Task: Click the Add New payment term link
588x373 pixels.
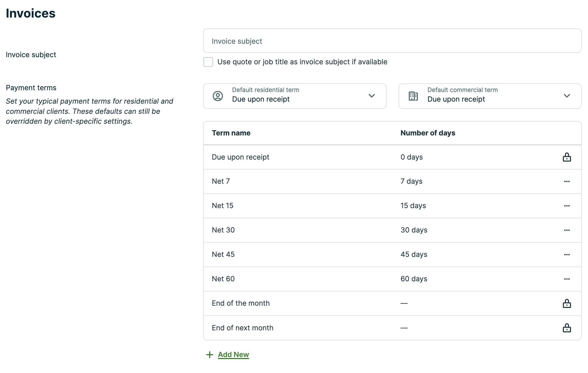Action: [x=233, y=354]
